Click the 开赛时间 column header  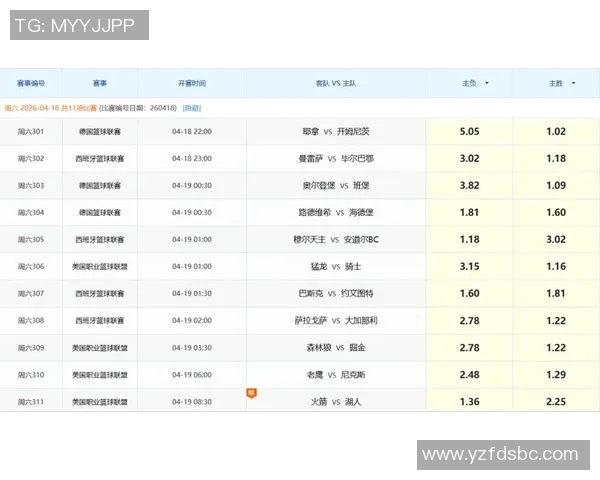192,83
